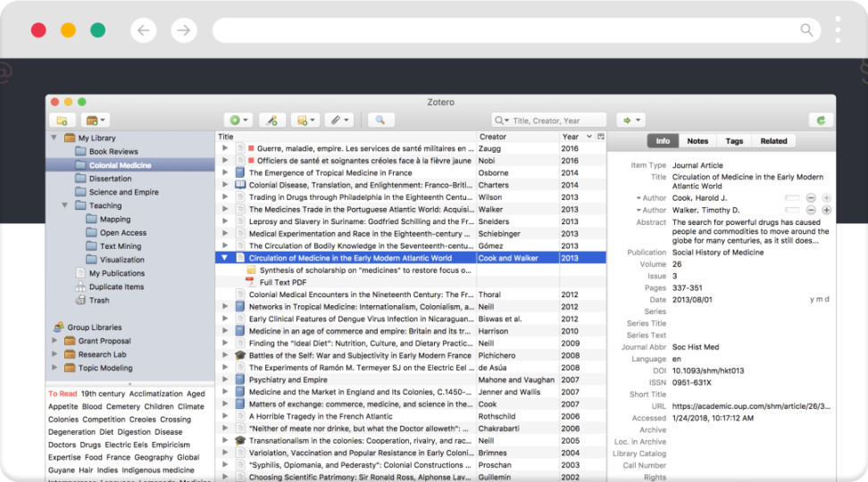Click the browser back arrow
868x482 pixels.
coord(144,29)
